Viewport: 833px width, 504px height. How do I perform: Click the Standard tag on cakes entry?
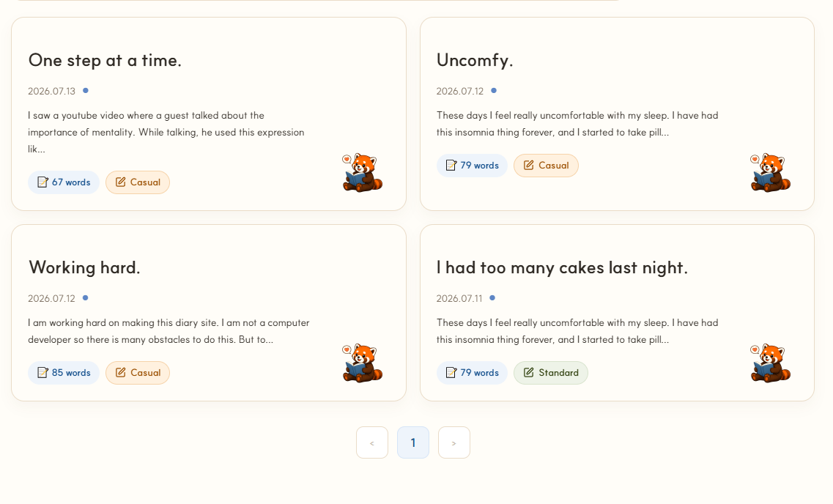[x=550, y=372]
